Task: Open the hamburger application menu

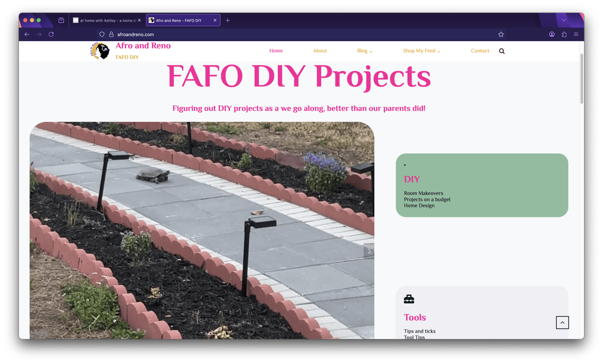Action: pyautogui.click(x=576, y=34)
